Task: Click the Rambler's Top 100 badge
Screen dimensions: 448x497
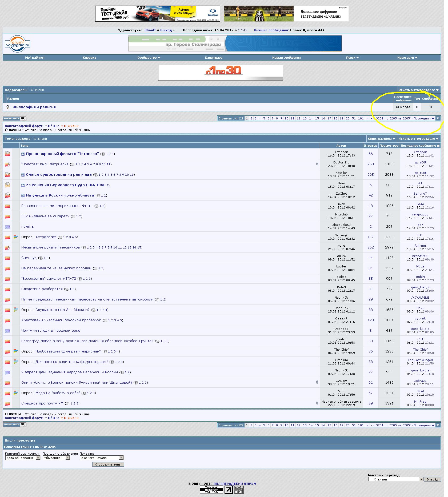Action: point(211,490)
